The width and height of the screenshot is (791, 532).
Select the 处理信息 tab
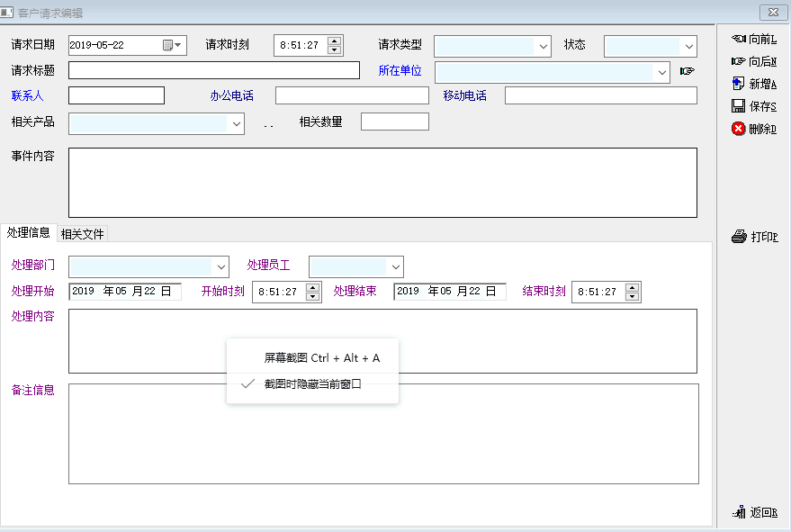click(29, 232)
